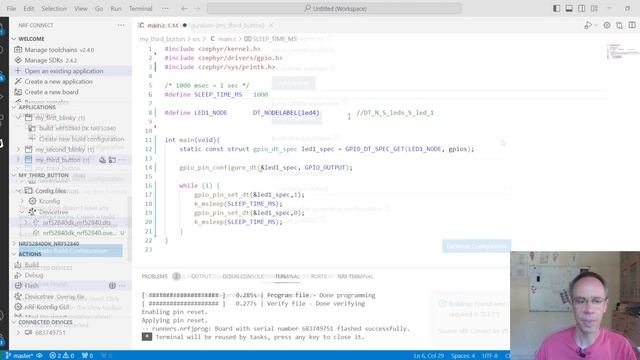This screenshot has height=360, width=640.
Task: Click errors and warnings count in status bar
Action: click(x=62, y=356)
